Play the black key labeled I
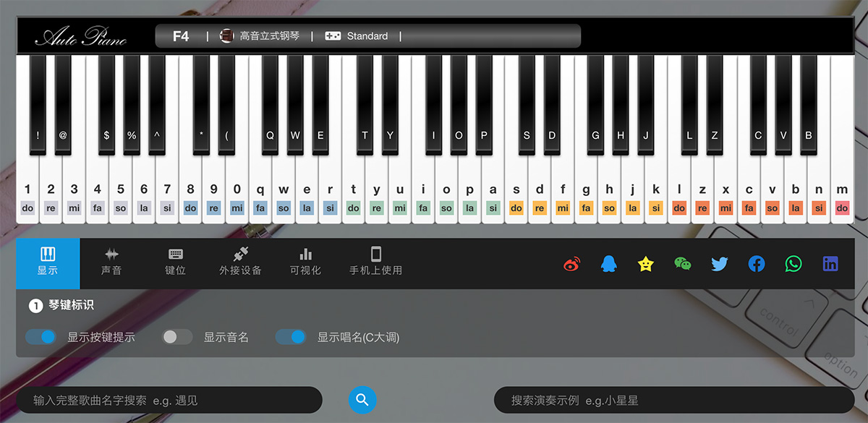Viewport: 868px width, 423px height. (x=433, y=105)
